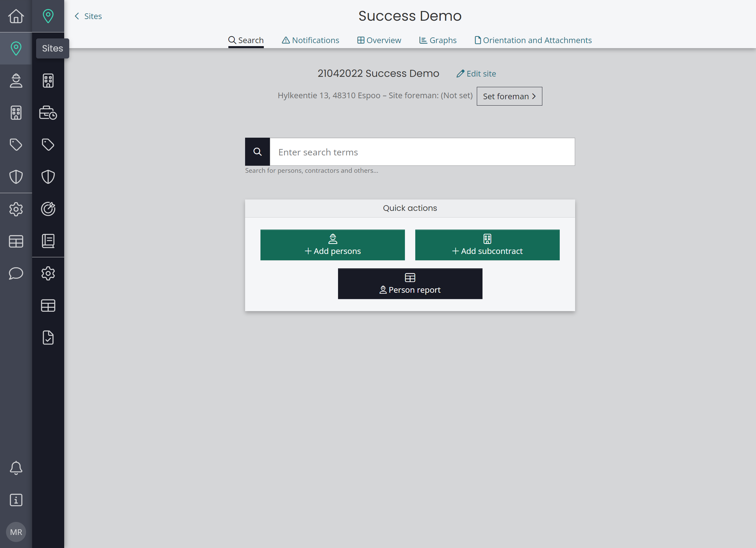Focus the Enter search terms field
Screen dimensions: 756x548
422,152
